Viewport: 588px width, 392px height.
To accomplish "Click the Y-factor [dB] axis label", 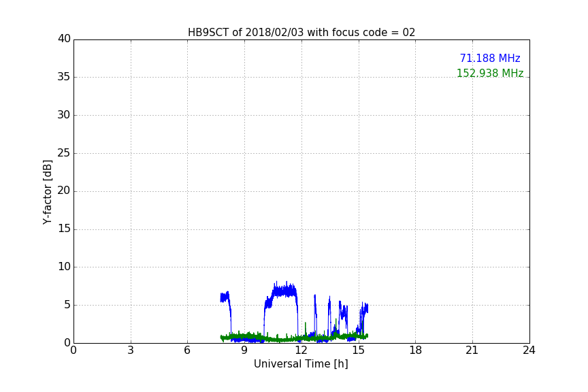I will 47,191.
